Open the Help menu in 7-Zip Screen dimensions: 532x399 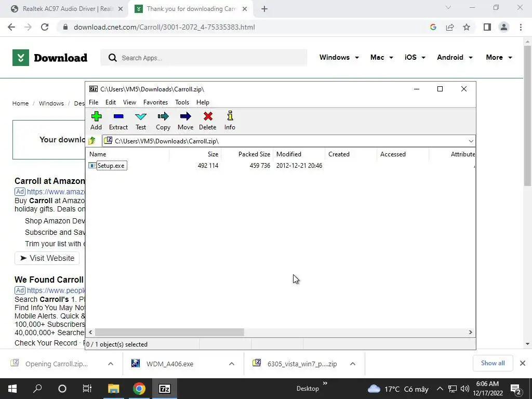(x=203, y=102)
